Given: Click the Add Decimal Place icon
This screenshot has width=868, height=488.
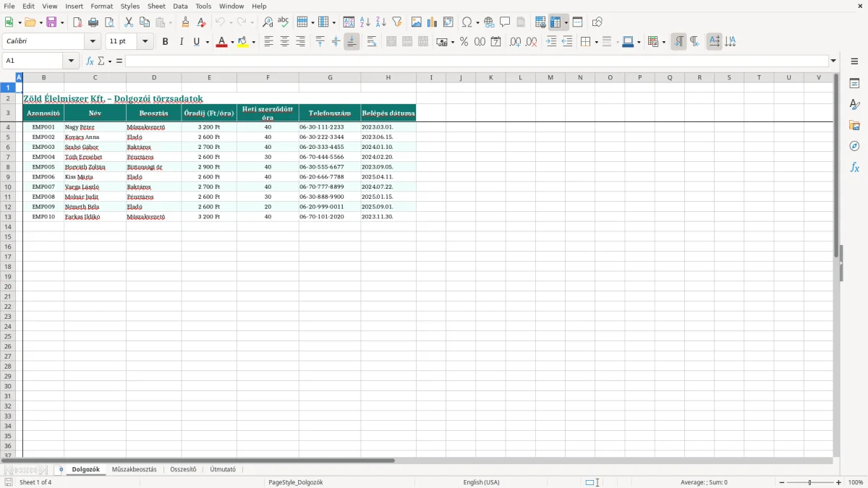Looking at the screenshot, I should (515, 42).
